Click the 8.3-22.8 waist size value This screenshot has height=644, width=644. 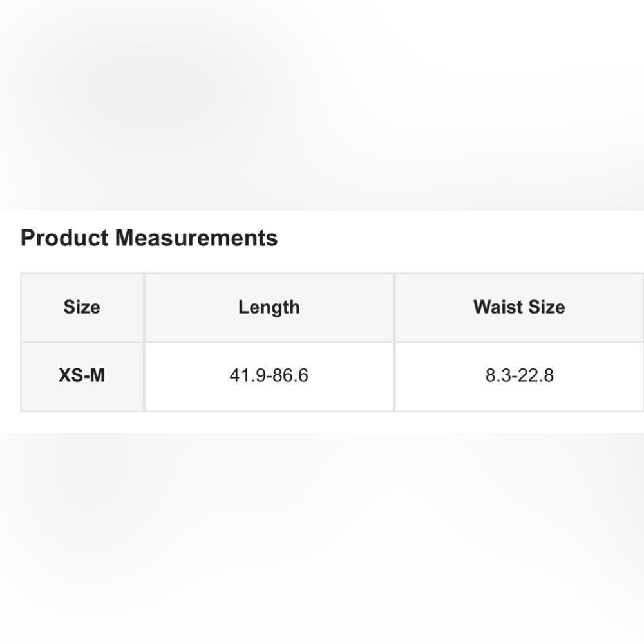click(519, 375)
